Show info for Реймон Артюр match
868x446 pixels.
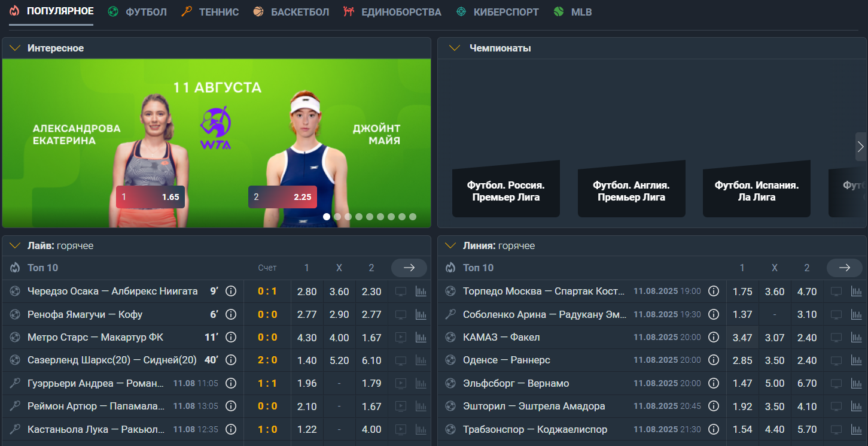click(231, 406)
